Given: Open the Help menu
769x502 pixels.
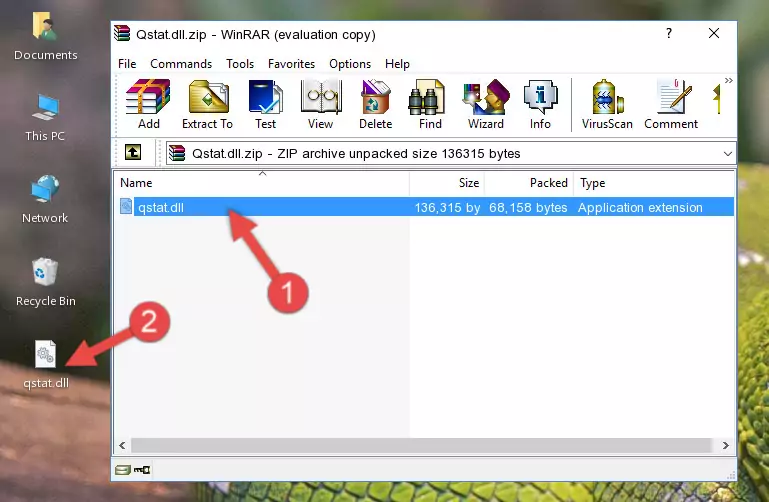Looking at the screenshot, I should 397,64.
